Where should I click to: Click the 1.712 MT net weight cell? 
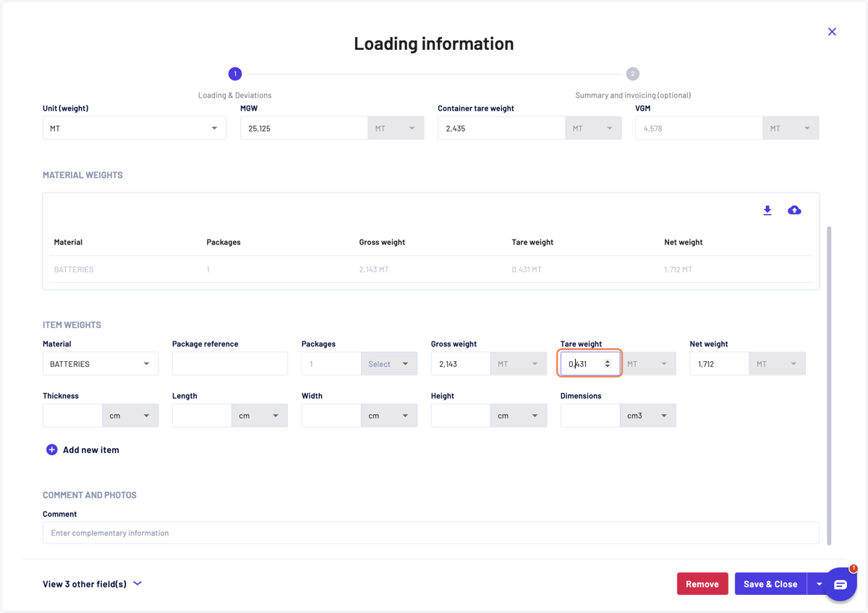pyautogui.click(x=678, y=269)
